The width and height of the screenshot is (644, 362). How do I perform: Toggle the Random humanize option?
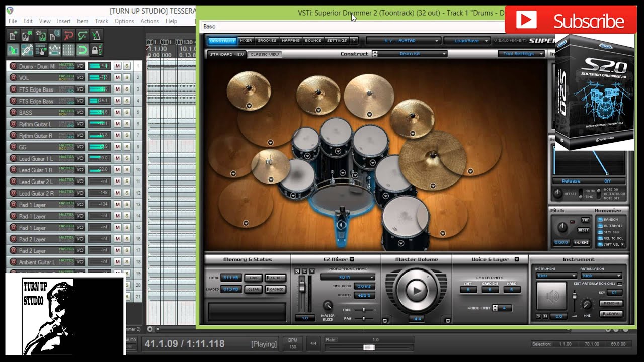600,220
